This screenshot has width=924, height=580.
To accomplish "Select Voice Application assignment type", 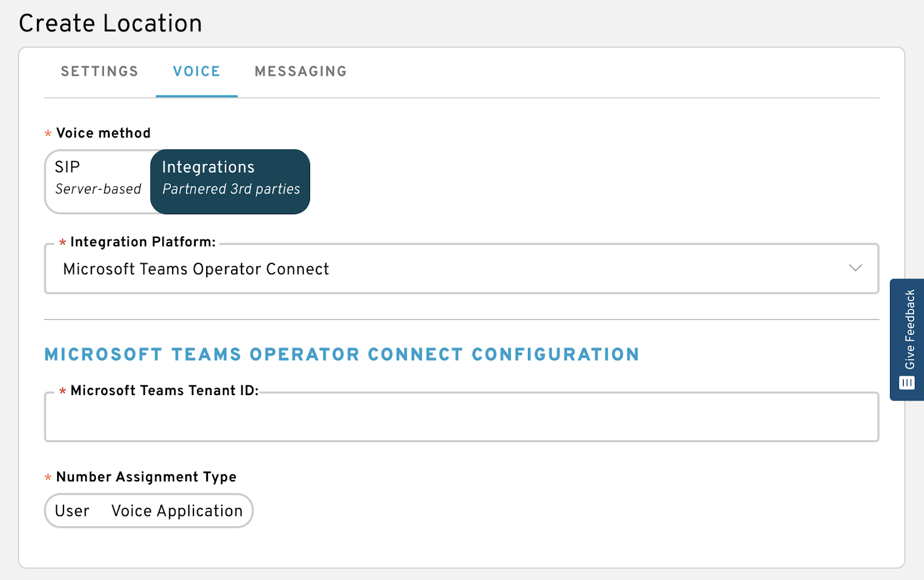I will [177, 511].
